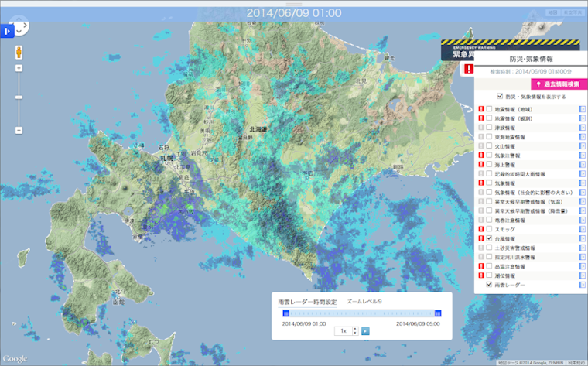
Task: Play the rain radar animation
Action: click(x=365, y=330)
